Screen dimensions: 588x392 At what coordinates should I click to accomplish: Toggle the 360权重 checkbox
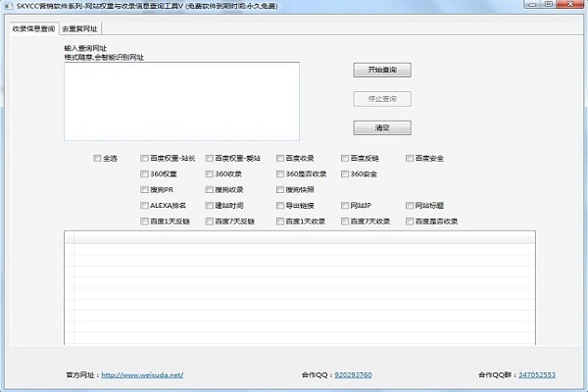click(144, 174)
